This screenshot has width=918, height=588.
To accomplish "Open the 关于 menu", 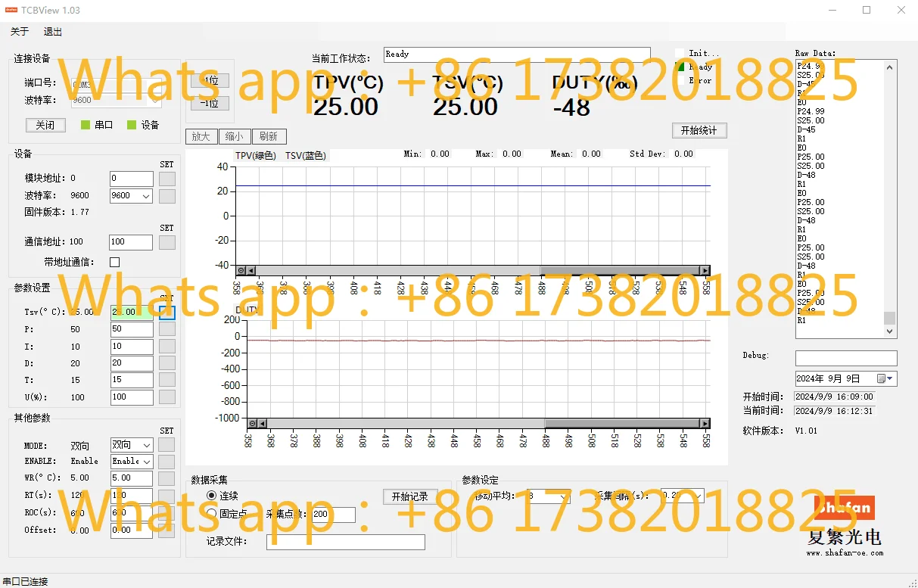I will pos(19,32).
